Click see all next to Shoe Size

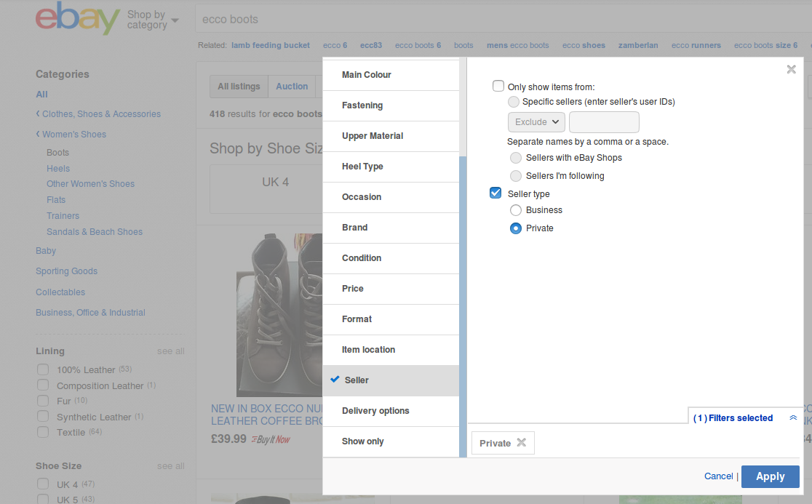170,466
